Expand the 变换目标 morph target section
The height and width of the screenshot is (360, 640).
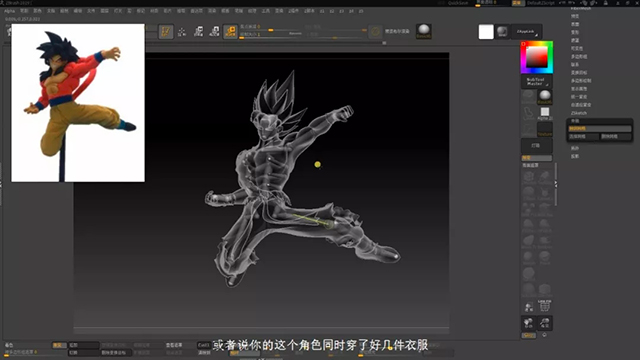(579, 73)
